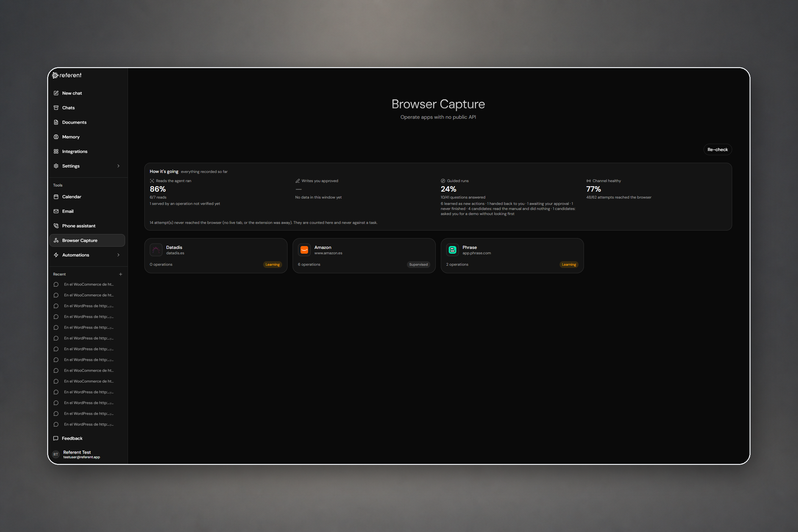
Task: Click the '14 attempt(s) never reached the browser' note
Action: [x=263, y=223]
